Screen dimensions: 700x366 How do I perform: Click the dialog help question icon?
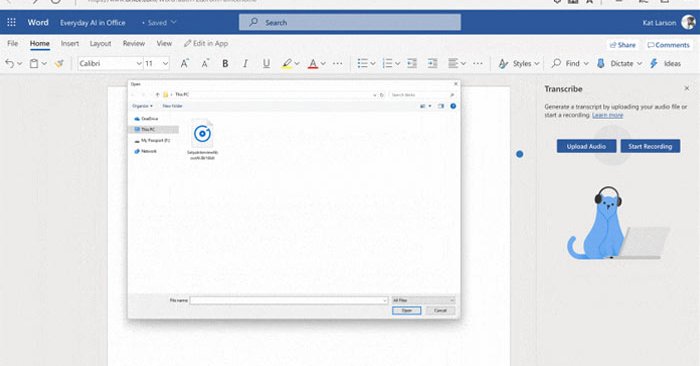coord(453,106)
